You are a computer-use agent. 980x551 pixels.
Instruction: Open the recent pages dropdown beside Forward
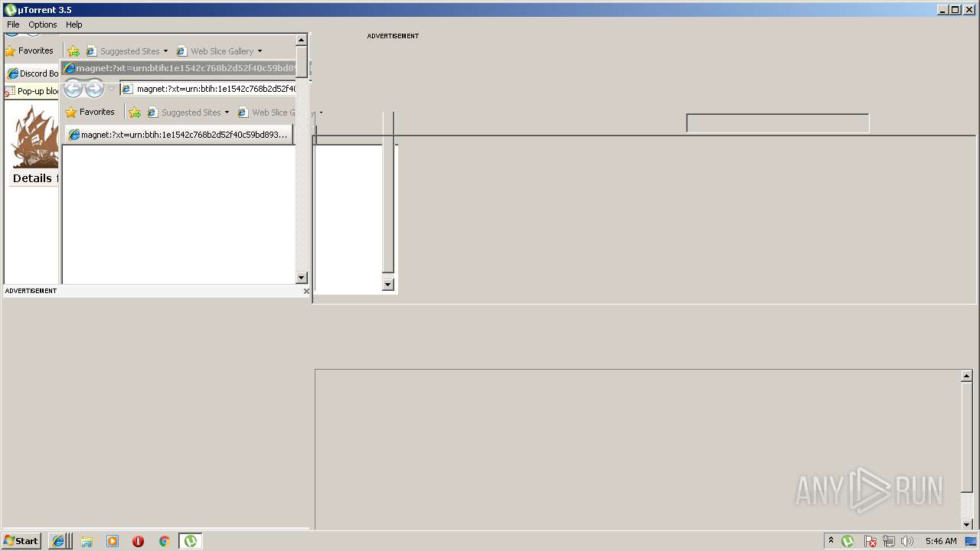(x=111, y=89)
